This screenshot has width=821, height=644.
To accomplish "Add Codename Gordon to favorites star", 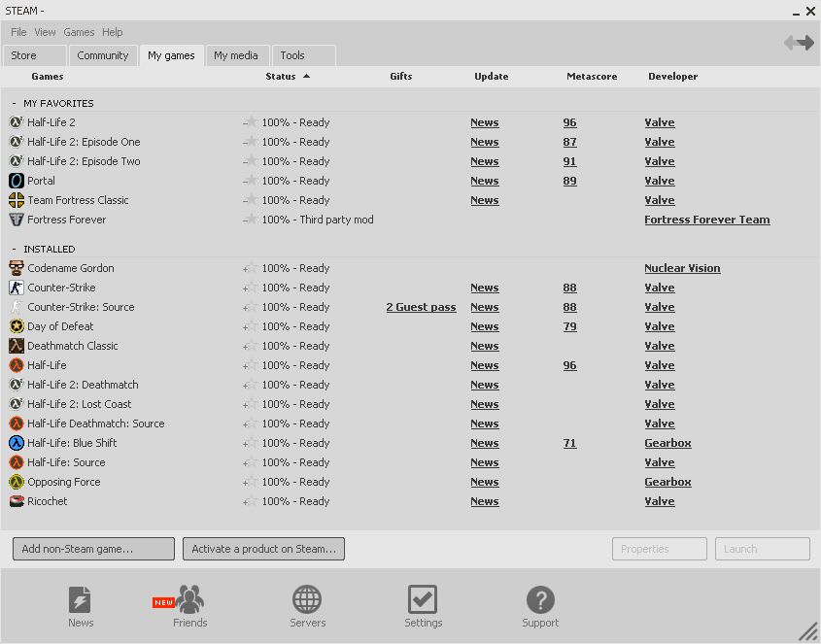I will (250, 268).
